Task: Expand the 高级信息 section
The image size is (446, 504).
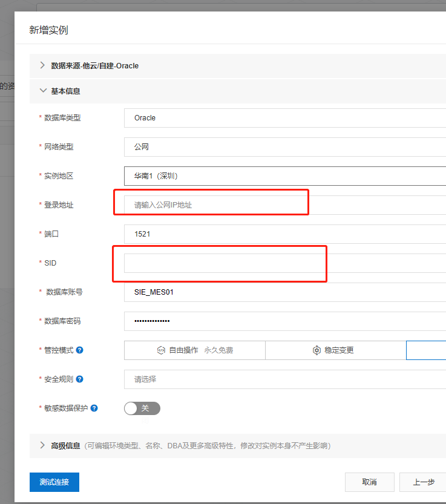Action: (x=238, y=446)
